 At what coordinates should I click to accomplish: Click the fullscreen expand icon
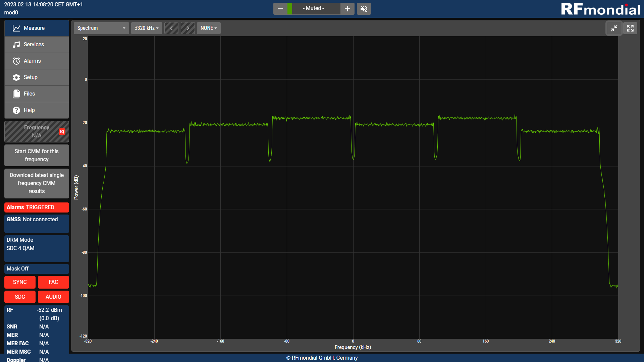[x=630, y=28]
